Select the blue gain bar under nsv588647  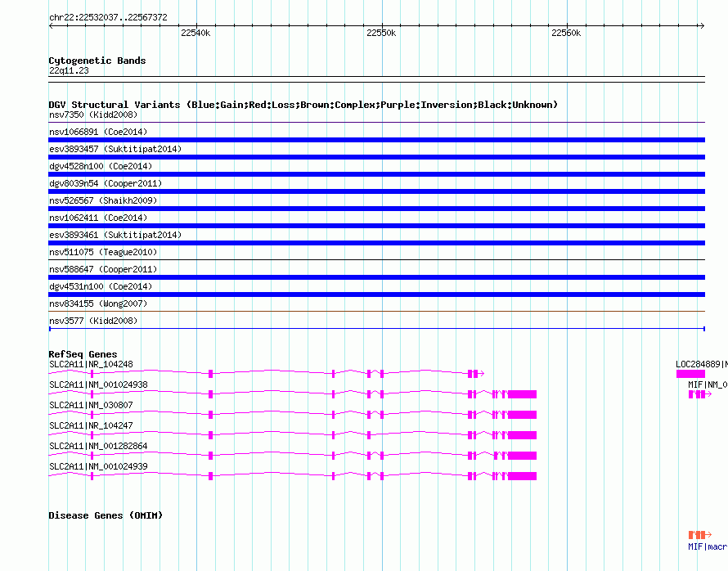click(x=376, y=277)
